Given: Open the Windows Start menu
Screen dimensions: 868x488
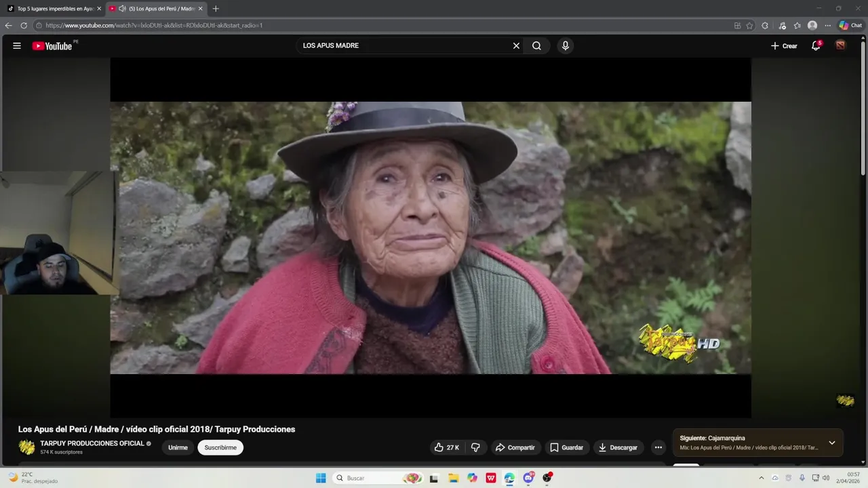Looking at the screenshot, I should pyautogui.click(x=321, y=478).
